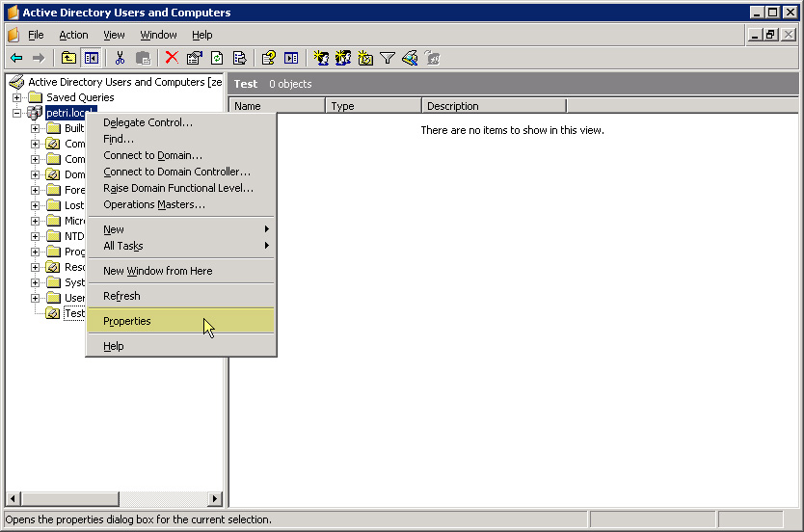Open the Window menu
804x532 pixels.
158,35
